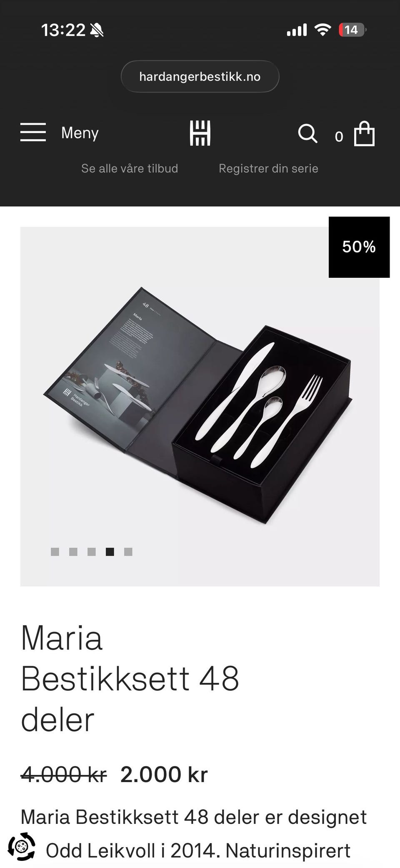Image resolution: width=400 pixels, height=868 pixels.
Task: Select the active fourth carousel dot
Action: [x=110, y=552]
